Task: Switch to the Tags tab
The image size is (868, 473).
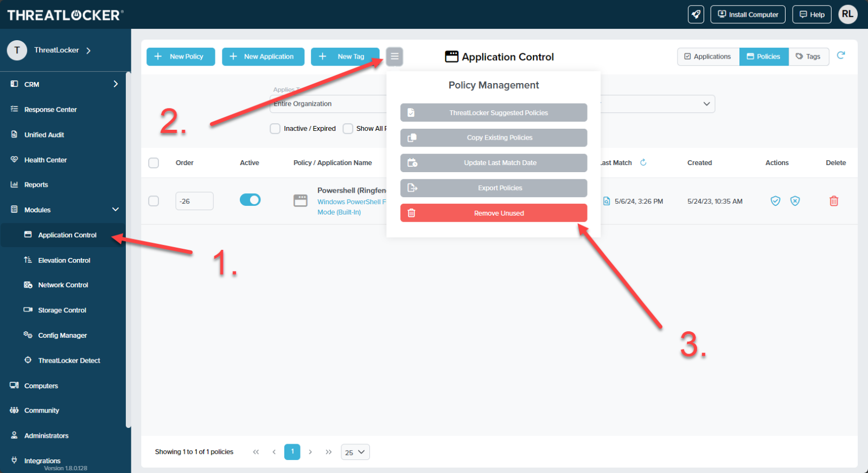Action: click(x=808, y=56)
